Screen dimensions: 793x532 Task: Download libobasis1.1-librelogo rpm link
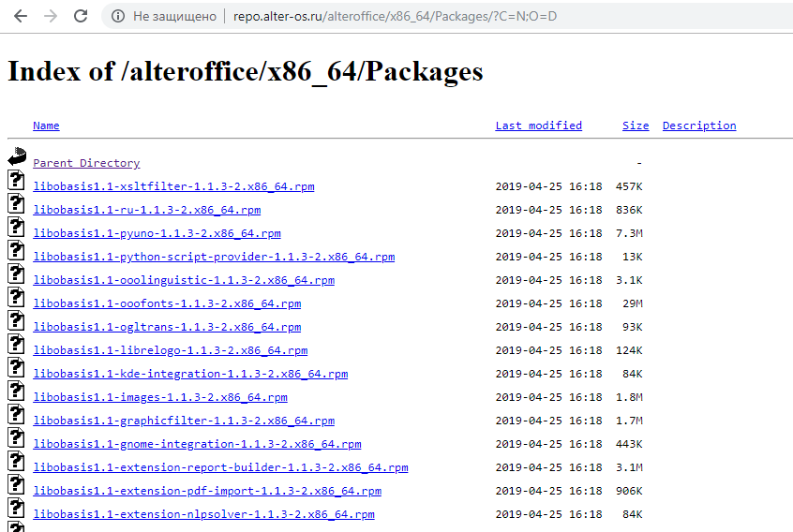click(x=171, y=350)
